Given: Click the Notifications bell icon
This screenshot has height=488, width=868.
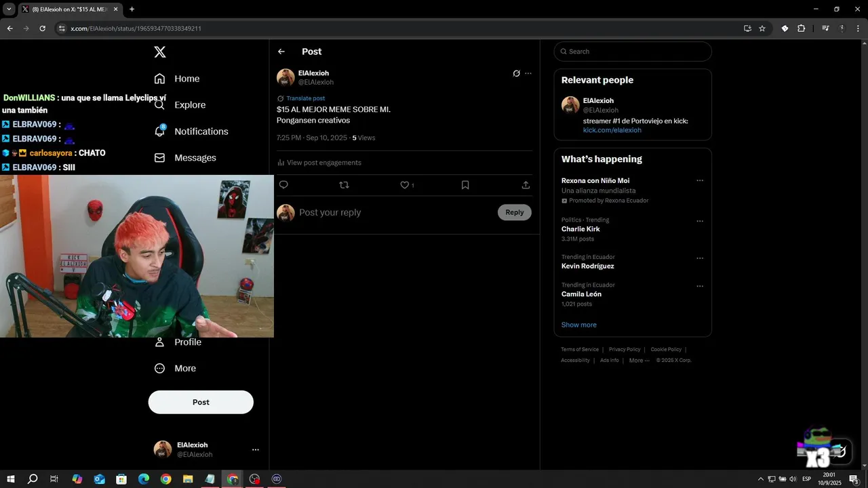Looking at the screenshot, I should pos(160,131).
